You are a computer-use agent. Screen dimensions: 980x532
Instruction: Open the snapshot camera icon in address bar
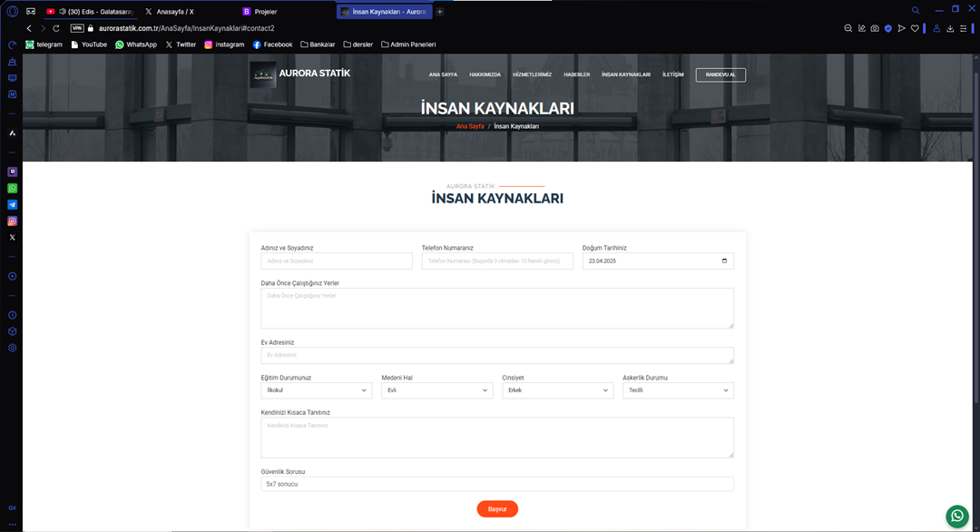click(874, 28)
